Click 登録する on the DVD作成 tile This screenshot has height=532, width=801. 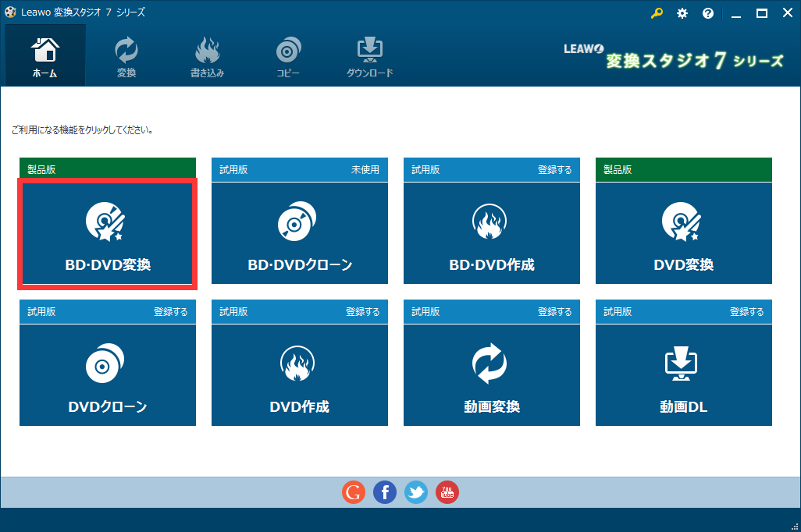(362, 311)
